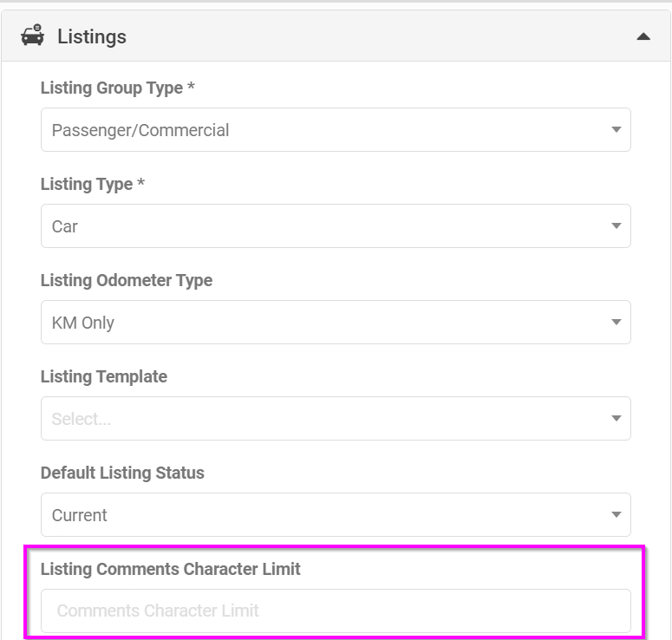The height and width of the screenshot is (640, 672).
Task: Click the Listings panel header title
Action: click(x=92, y=36)
